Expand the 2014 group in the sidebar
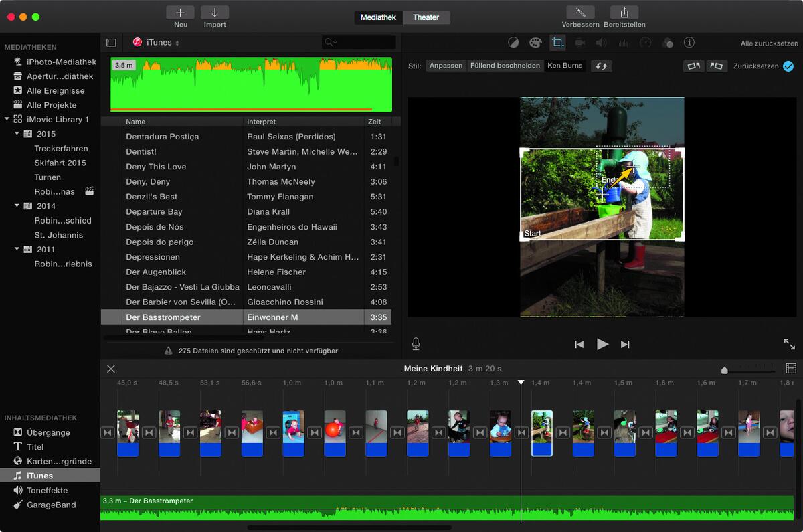The height and width of the screenshot is (532, 803). pyautogui.click(x=16, y=205)
